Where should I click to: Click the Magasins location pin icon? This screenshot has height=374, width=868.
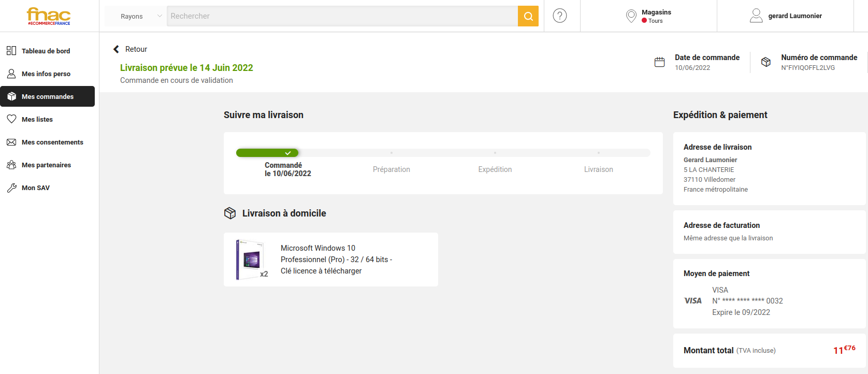(631, 16)
